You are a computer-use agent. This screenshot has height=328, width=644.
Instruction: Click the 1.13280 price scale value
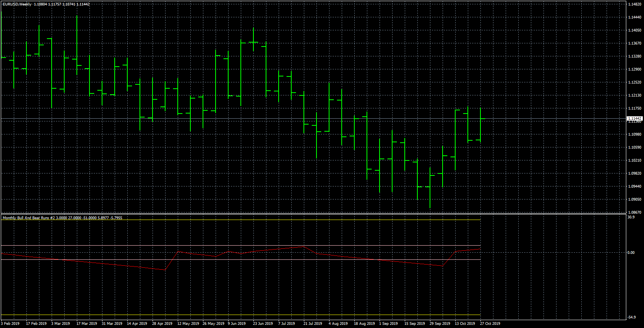(635, 56)
